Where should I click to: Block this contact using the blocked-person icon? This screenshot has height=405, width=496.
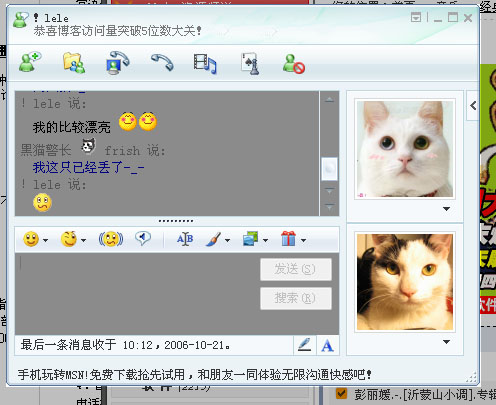[294, 64]
